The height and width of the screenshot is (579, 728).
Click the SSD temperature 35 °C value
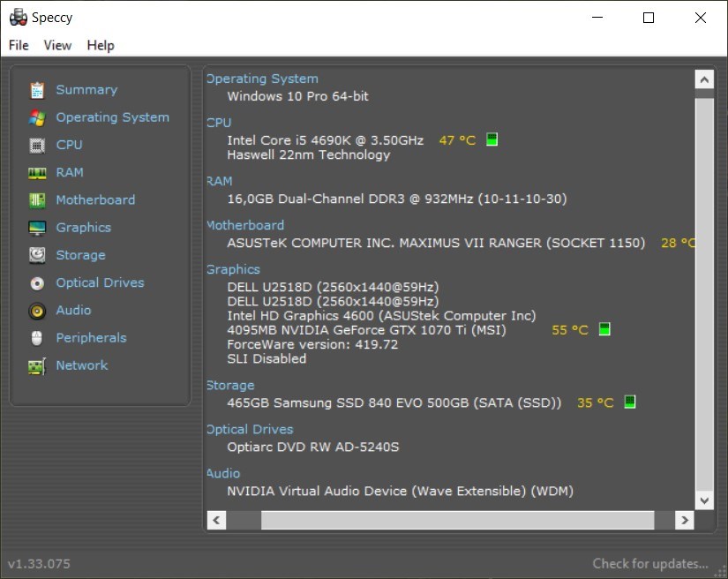[x=596, y=402]
